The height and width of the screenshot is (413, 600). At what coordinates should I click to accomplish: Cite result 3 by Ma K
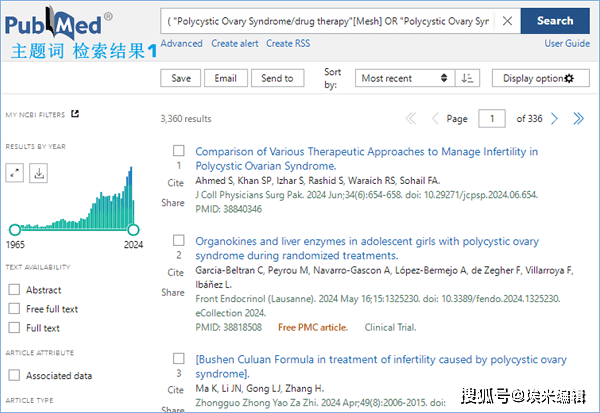coord(176,390)
